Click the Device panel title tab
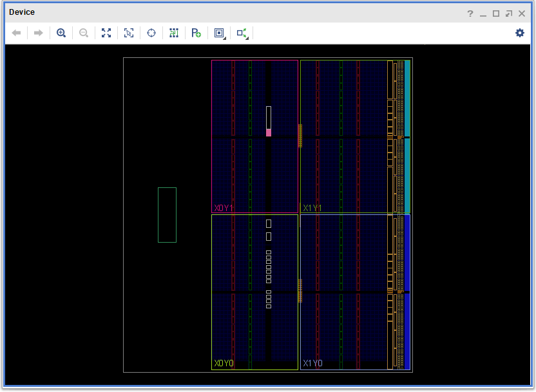Image resolution: width=536 pixels, height=392 pixels. point(22,12)
